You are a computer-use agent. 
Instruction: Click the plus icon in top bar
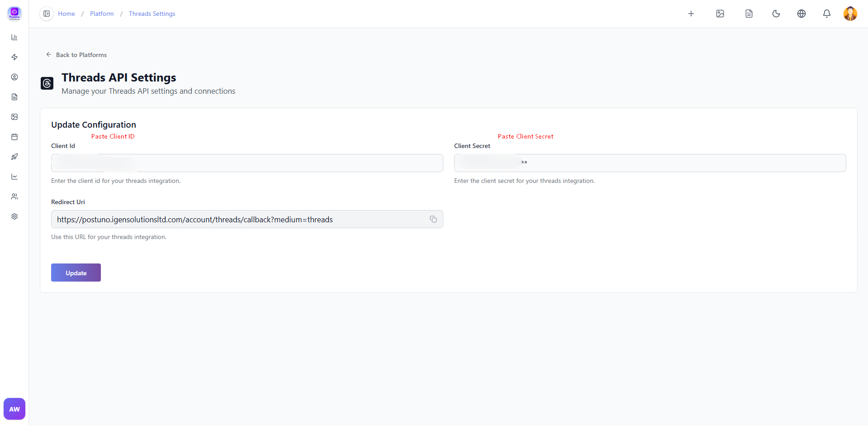click(691, 14)
